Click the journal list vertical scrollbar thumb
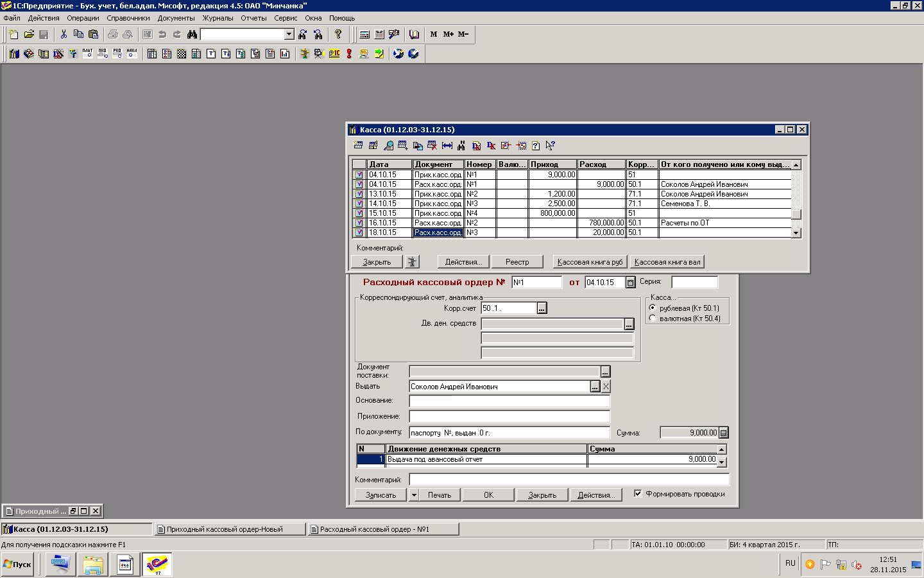 tap(796, 215)
